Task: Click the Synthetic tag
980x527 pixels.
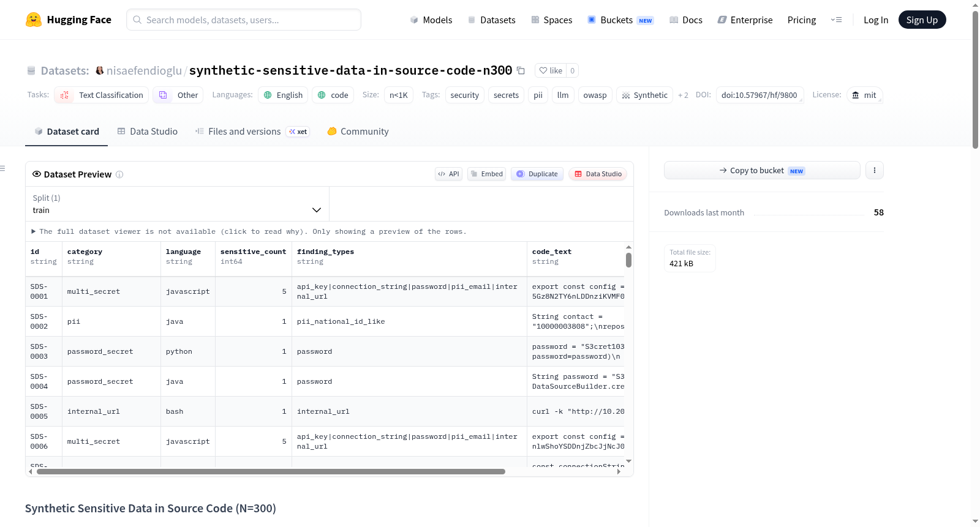Action: coord(644,95)
